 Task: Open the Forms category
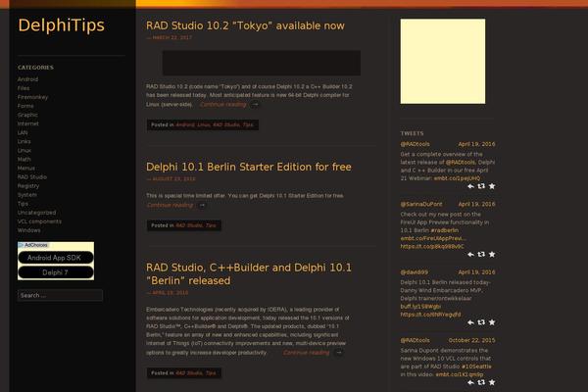click(x=25, y=106)
